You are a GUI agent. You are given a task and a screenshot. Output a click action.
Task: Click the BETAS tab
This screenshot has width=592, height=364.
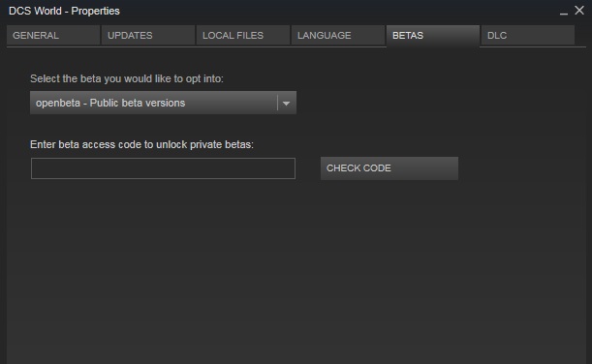(433, 36)
